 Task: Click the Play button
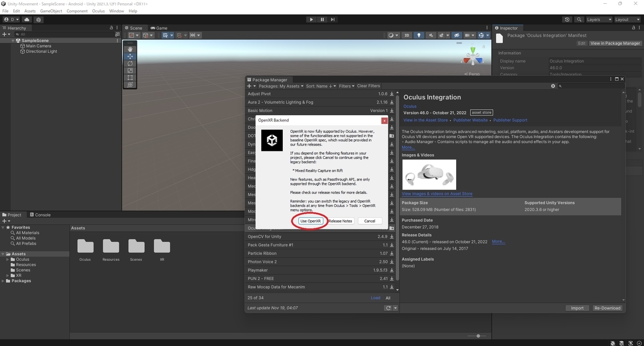(311, 19)
